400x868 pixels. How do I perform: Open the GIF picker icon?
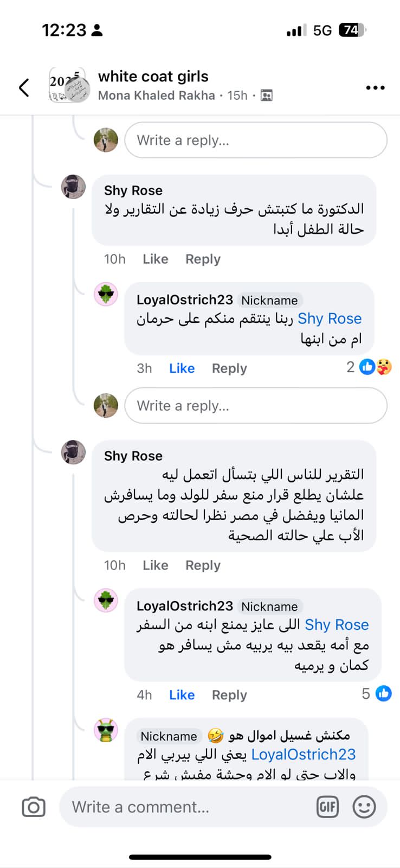pyautogui.click(x=327, y=807)
